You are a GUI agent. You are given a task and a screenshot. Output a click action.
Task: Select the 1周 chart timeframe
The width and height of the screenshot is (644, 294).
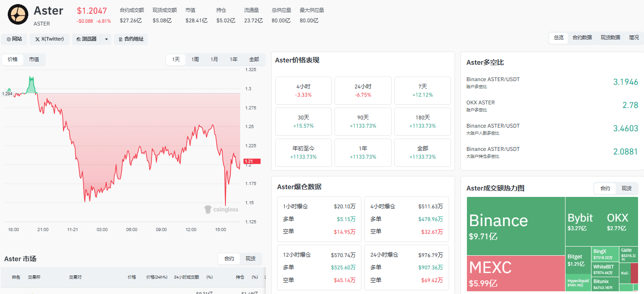tap(195, 59)
